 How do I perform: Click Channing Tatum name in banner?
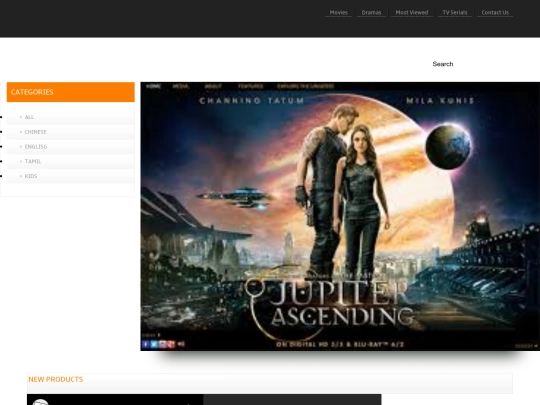(252, 101)
